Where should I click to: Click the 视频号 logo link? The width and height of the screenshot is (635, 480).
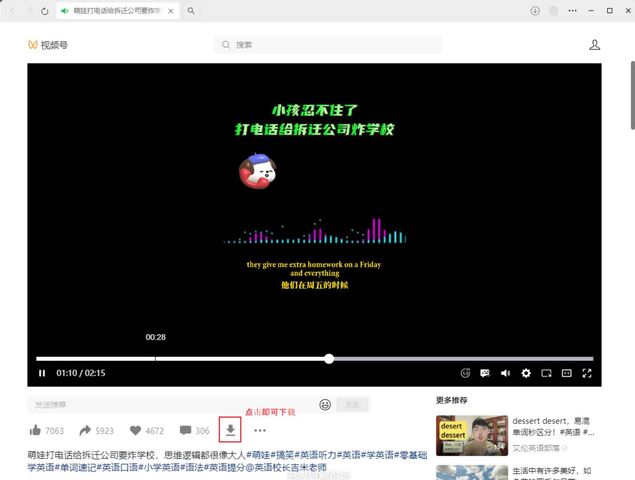pos(48,45)
